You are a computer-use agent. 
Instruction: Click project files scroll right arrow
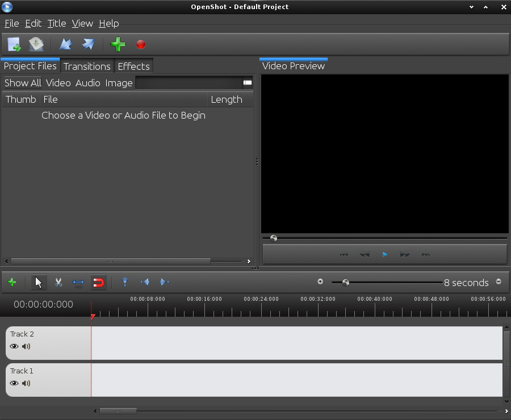pos(249,261)
